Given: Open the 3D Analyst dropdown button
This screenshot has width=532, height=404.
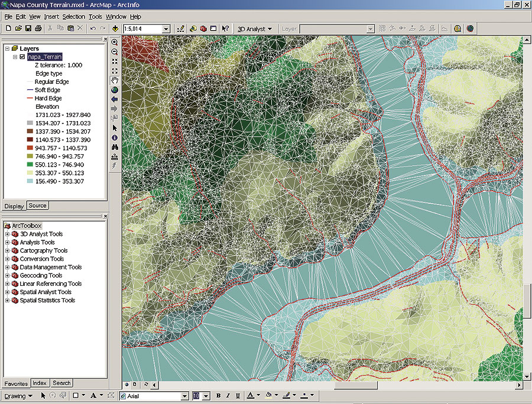Looking at the screenshot, I should click(x=255, y=28).
